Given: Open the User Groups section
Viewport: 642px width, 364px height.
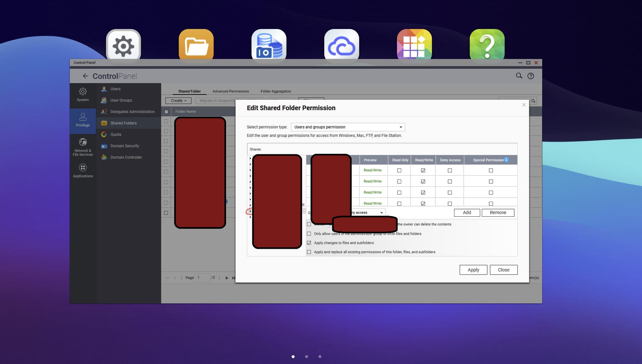Looking at the screenshot, I should coord(128,100).
